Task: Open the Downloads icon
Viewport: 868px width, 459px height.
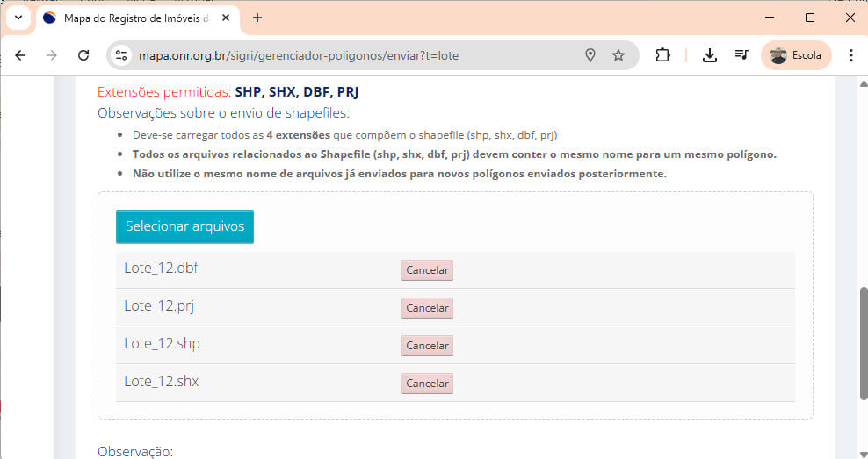Action: [710, 55]
